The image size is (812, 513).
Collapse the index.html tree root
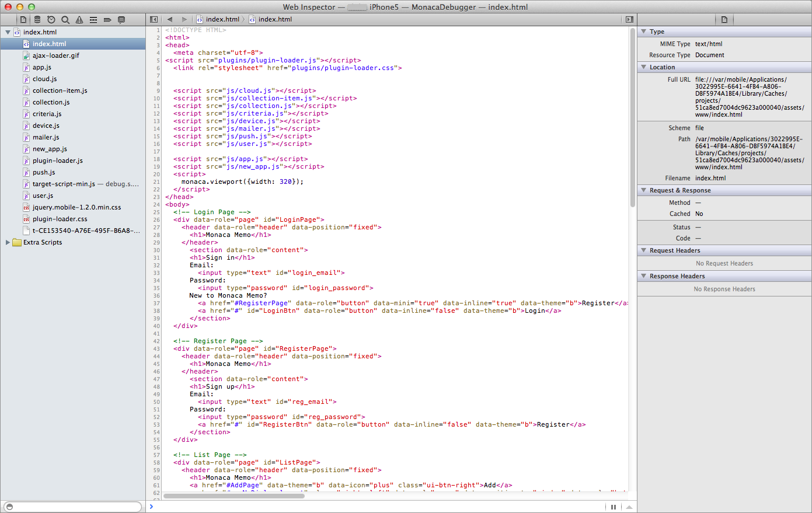coord(8,32)
